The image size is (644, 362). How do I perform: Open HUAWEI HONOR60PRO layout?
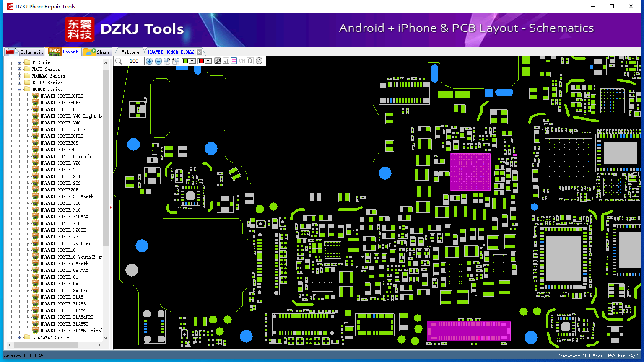(x=62, y=96)
